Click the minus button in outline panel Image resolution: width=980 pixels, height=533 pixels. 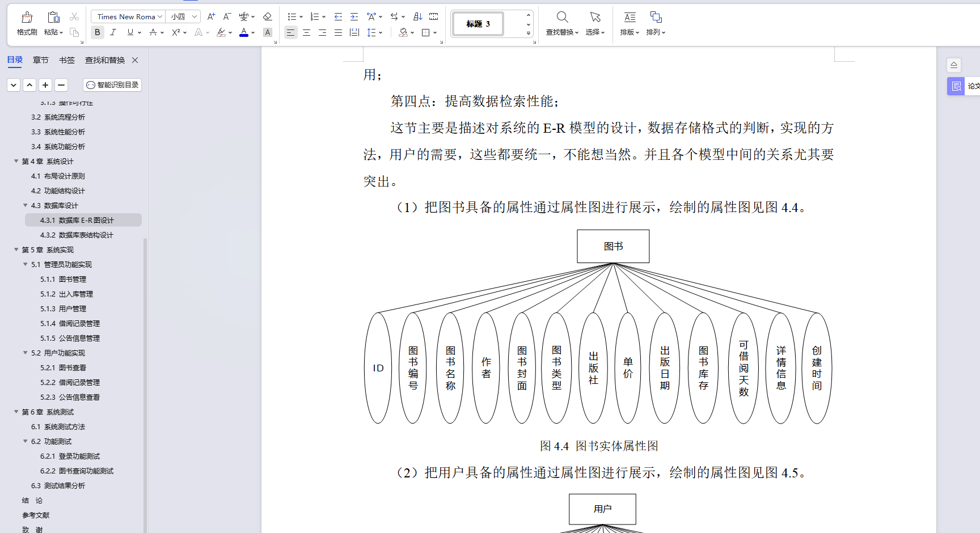[61, 85]
